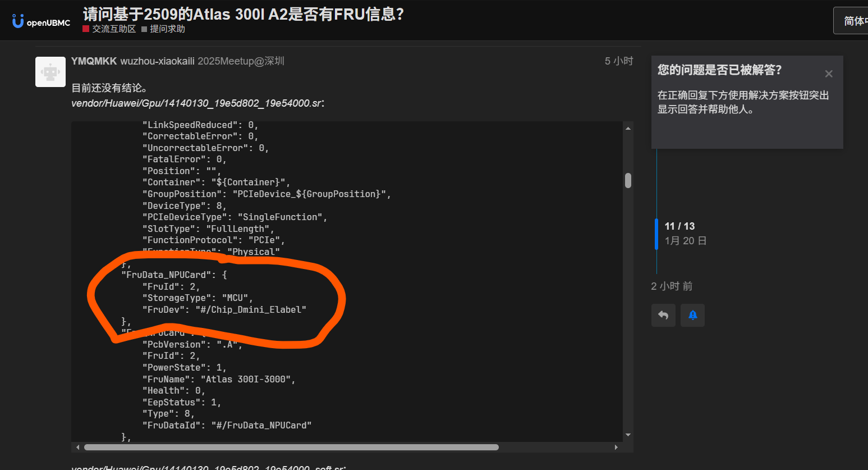Click the '"EepStatus": 1,' code line
This screenshot has height=470, width=868.
click(182, 403)
